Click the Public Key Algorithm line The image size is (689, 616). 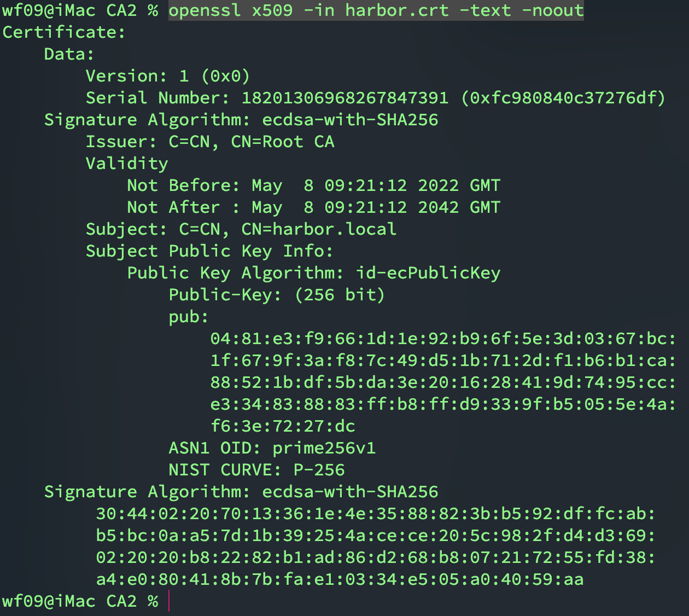pos(313,273)
